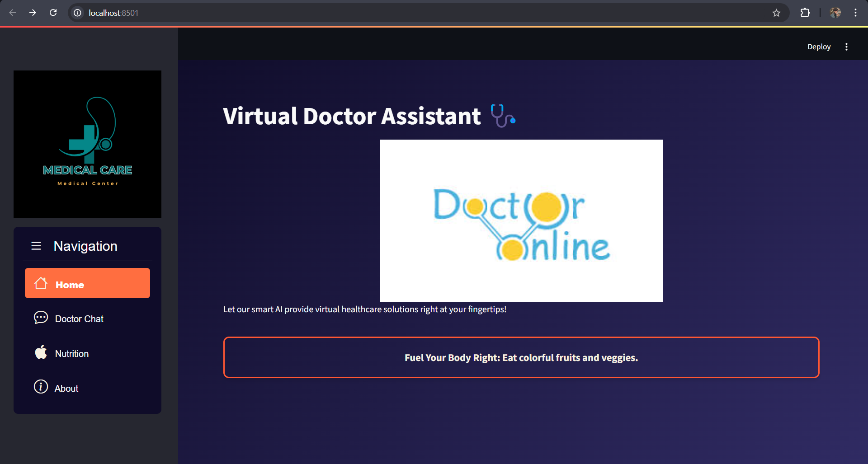Click the Virtual Doctor Assistant heading
This screenshot has width=868, height=464.
(x=352, y=116)
